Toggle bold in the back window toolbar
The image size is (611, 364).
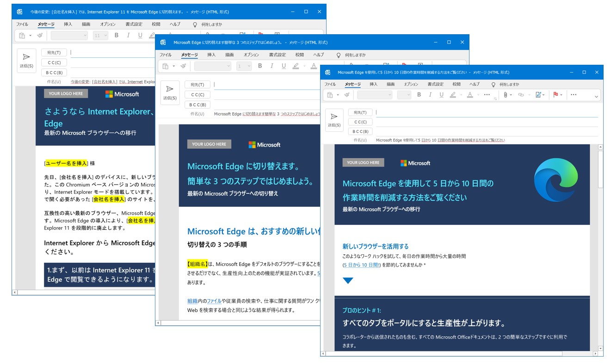[117, 35]
